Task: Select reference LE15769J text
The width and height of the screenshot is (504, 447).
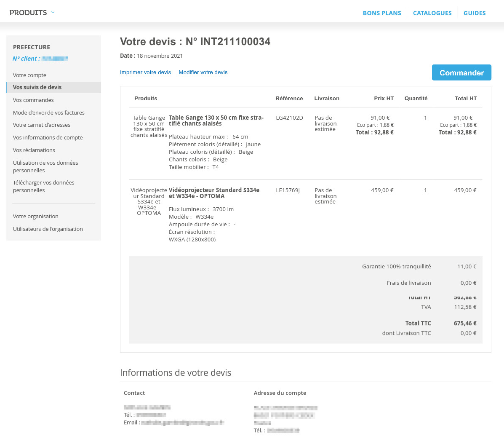Action: (x=288, y=190)
